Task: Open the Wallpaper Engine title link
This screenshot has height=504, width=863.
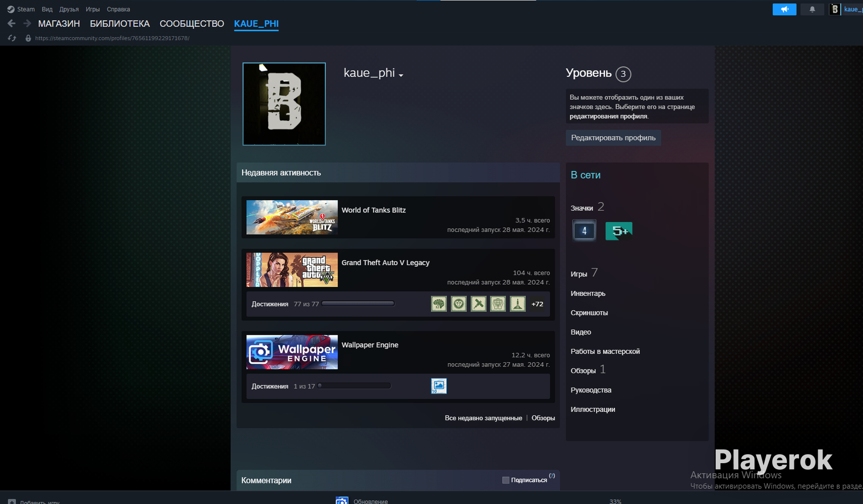Action: point(370,345)
